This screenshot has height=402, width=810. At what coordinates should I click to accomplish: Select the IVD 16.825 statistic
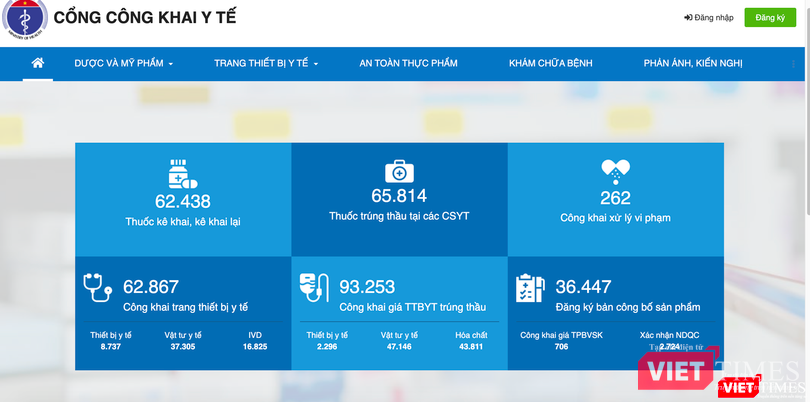tap(255, 341)
